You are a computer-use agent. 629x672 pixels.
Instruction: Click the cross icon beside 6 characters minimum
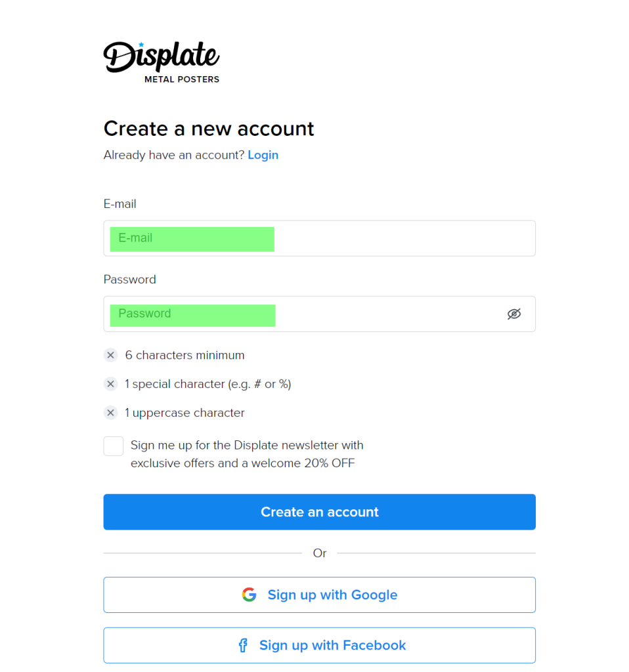click(x=111, y=355)
